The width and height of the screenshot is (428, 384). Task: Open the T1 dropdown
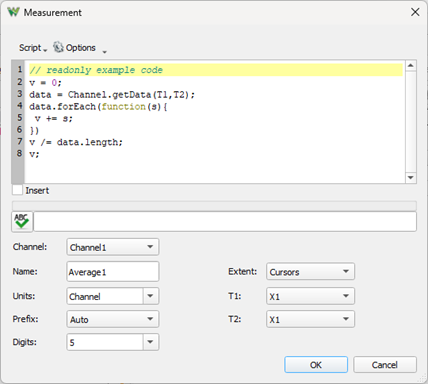(310, 296)
